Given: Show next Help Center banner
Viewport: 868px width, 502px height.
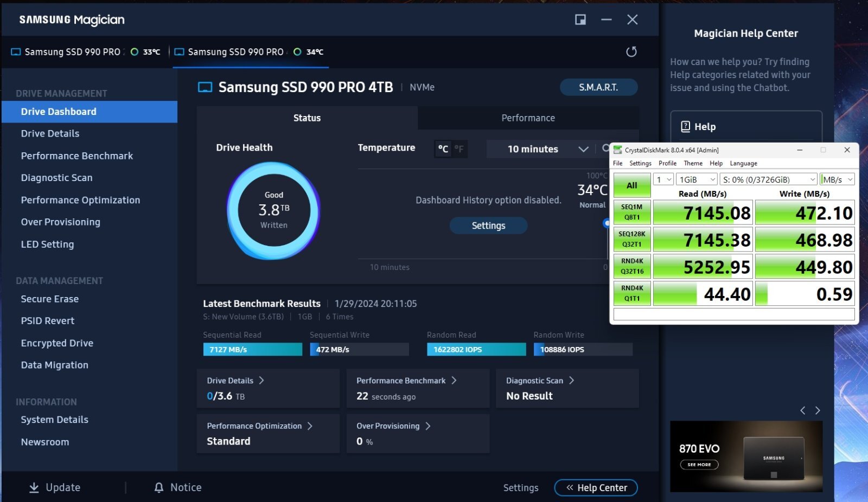Looking at the screenshot, I should click(818, 410).
